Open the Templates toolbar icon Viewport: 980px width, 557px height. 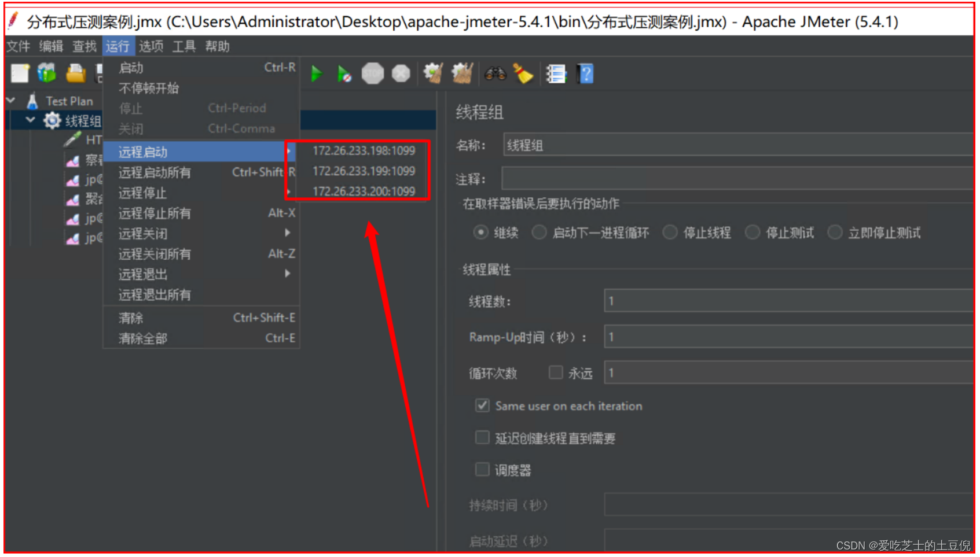pos(47,73)
